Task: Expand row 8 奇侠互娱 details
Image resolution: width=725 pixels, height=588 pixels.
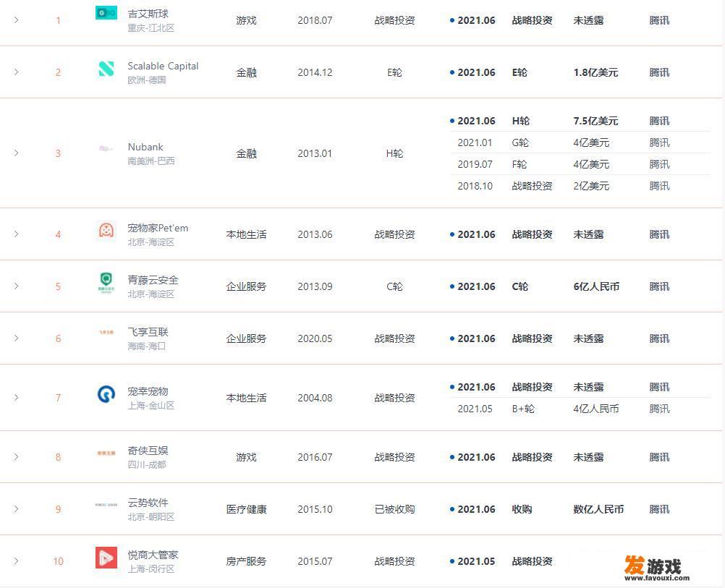Action: [16, 456]
